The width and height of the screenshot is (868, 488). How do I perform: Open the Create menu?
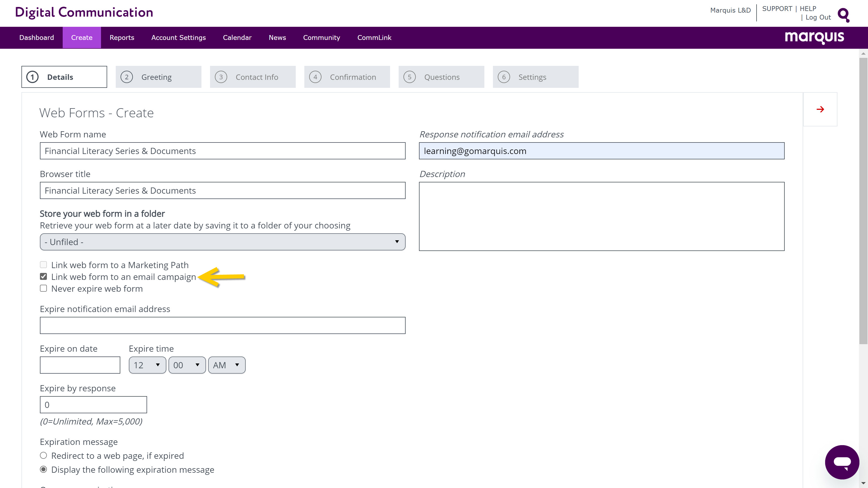[81, 37]
